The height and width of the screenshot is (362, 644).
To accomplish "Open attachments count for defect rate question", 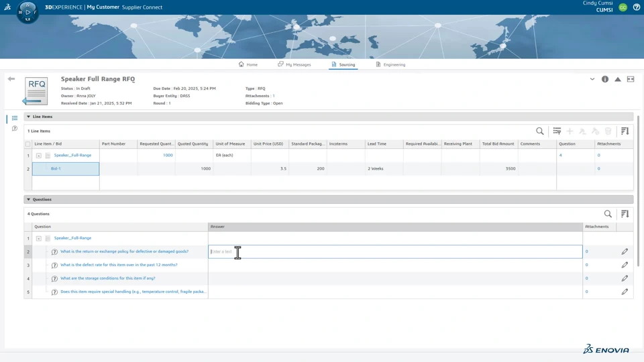I will [x=586, y=265].
